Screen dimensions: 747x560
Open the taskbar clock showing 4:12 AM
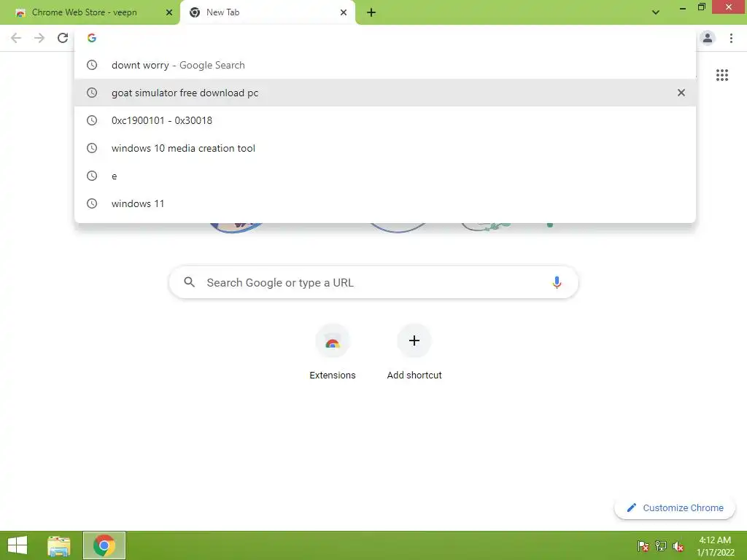715,545
